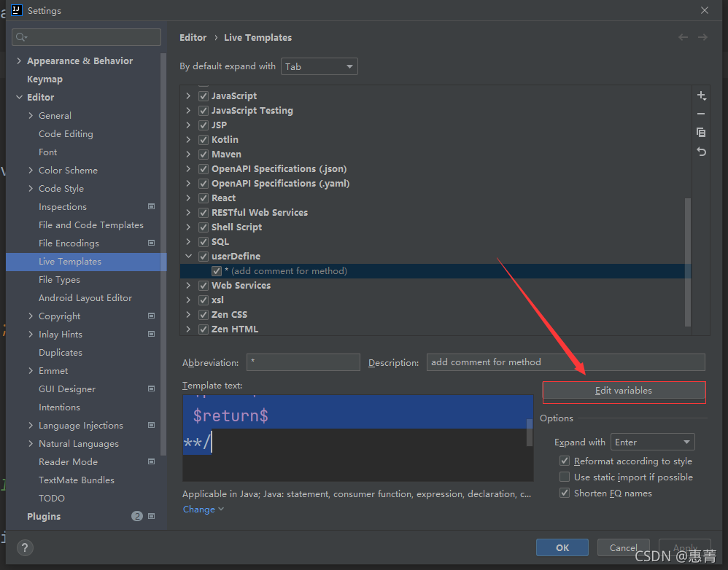Remove selected template with minus icon
This screenshot has width=728, height=570.
coord(701,114)
